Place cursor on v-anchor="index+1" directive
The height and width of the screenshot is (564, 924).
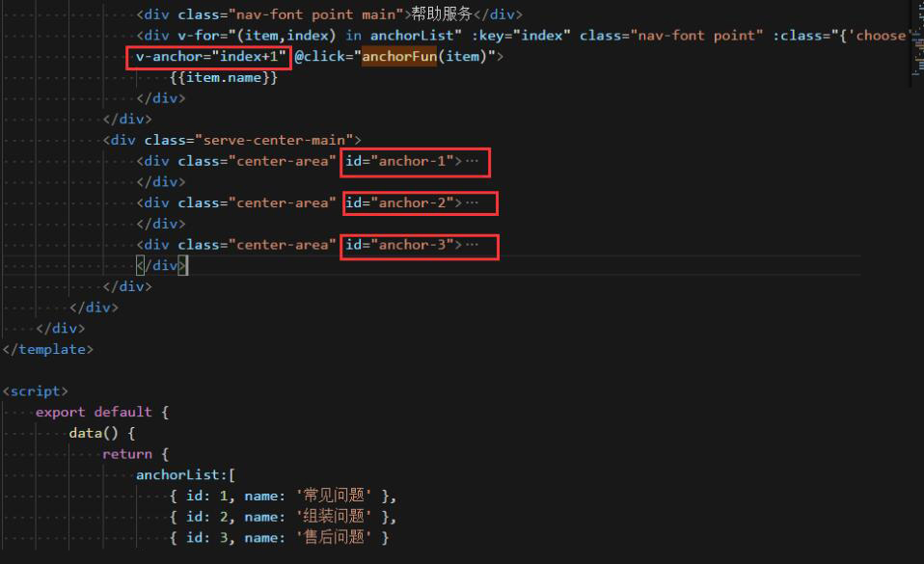pyautogui.click(x=210, y=56)
